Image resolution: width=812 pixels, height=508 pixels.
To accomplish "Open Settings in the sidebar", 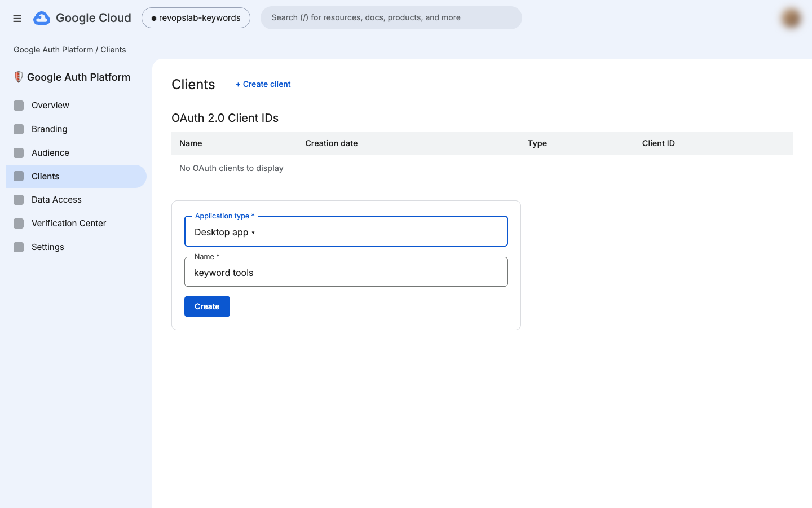I will (x=76, y=247).
